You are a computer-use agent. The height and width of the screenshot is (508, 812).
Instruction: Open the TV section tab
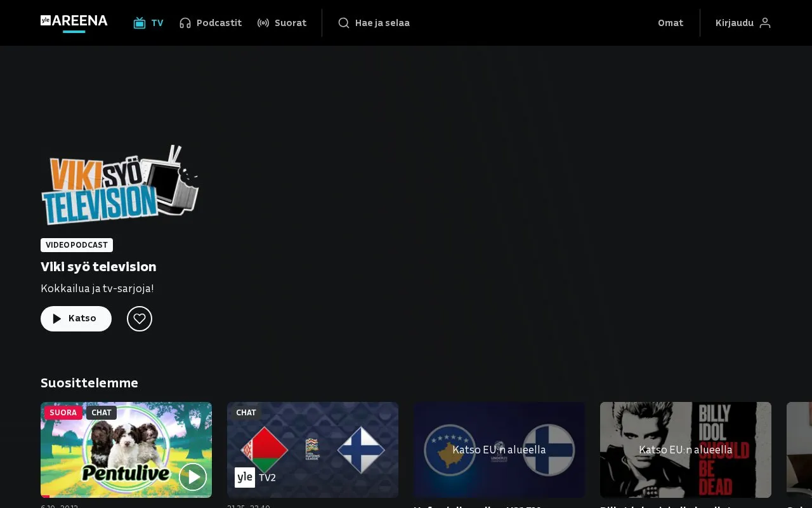point(148,23)
